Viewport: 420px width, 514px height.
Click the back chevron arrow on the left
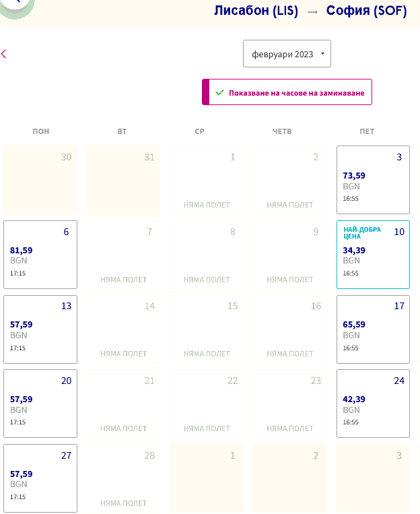[4, 54]
